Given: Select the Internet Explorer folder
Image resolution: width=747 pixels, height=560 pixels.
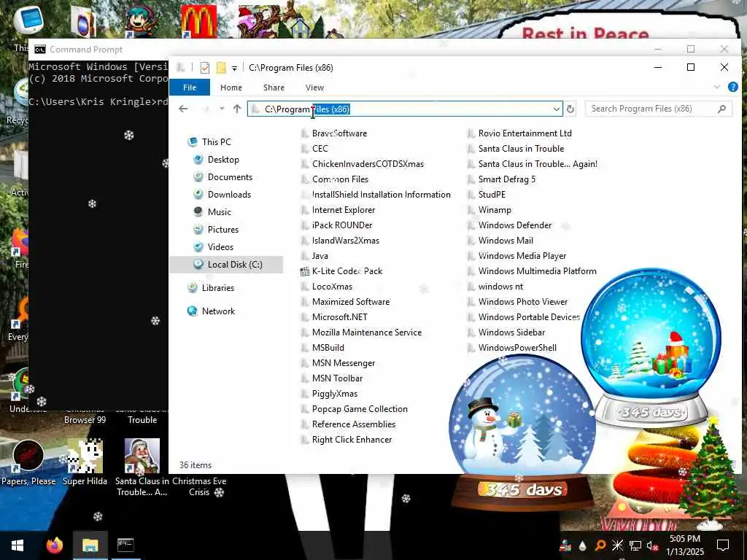Looking at the screenshot, I should (x=344, y=210).
